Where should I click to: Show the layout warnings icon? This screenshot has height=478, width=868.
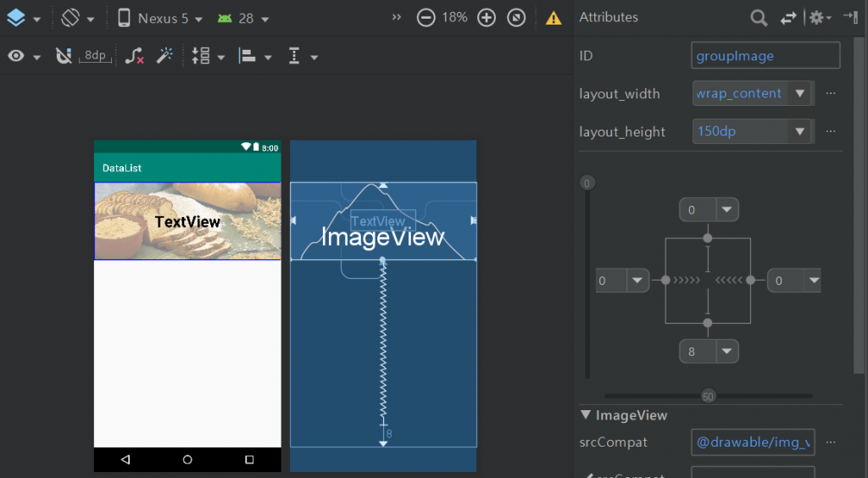click(x=553, y=19)
